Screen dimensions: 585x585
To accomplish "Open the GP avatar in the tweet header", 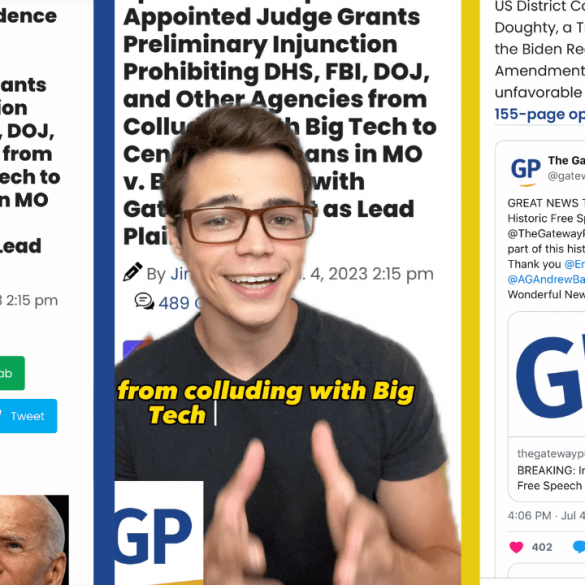I will [526, 170].
